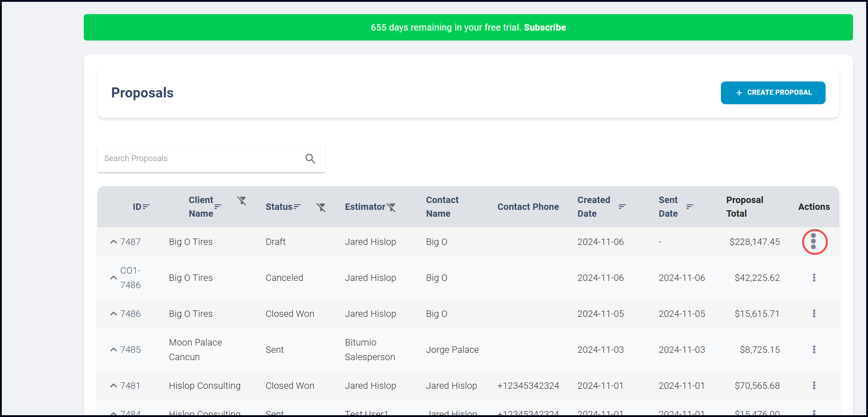The height and width of the screenshot is (417, 868).
Task: Click the $42,225.62 proposal total
Action: coord(757,278)
